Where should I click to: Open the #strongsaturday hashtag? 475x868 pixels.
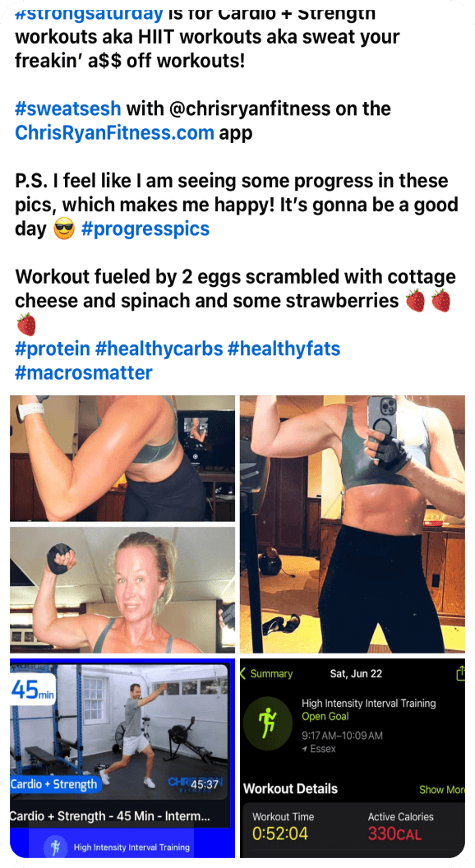[89, 13]
